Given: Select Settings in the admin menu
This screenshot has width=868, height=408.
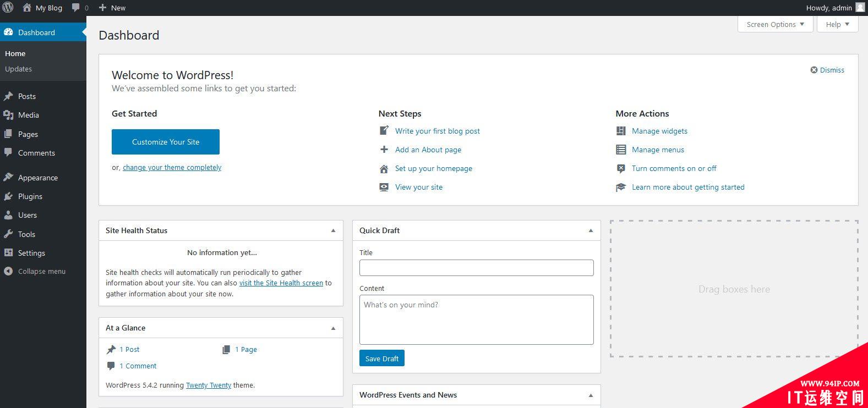Looking at the screenshot, I should (31, 253).
